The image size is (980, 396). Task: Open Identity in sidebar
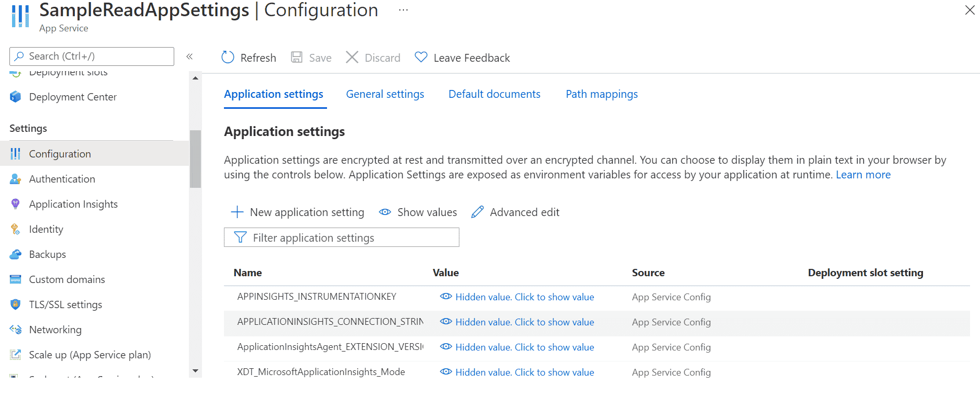click(46, 229)
